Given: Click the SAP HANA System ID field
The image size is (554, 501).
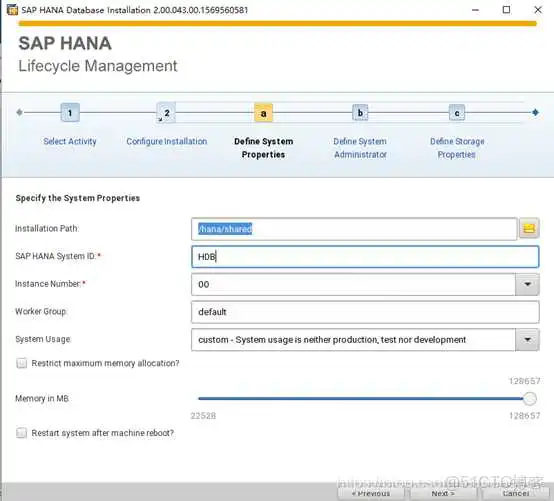Looking at the screenshot, I should [365, 257].
